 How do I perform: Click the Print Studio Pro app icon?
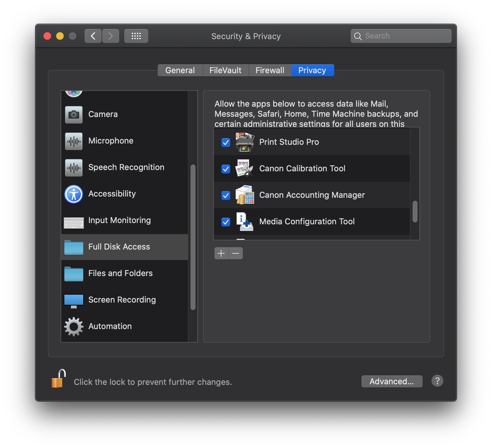pos(245,142)
